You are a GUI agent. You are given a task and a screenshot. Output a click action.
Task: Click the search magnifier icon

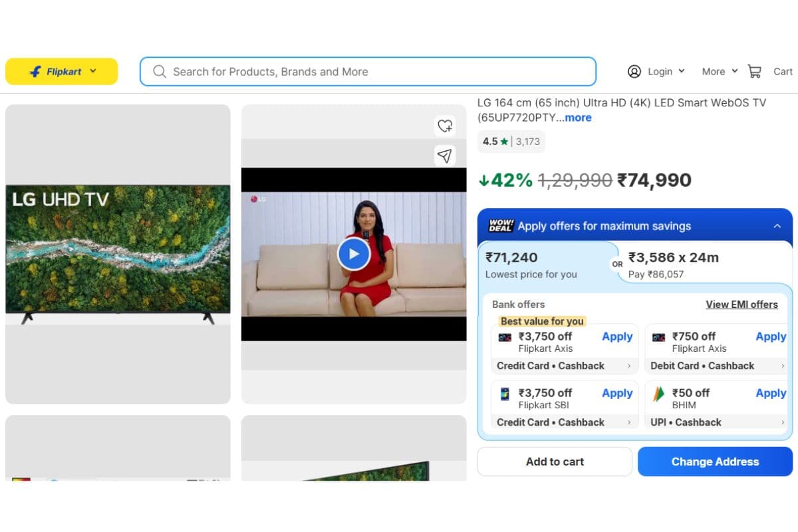tap(160, 71)
